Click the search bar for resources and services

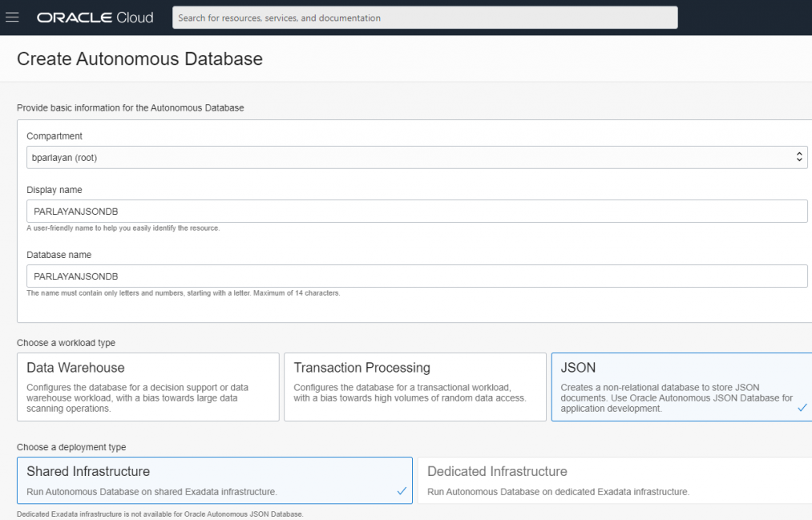[x=425, y=18]
